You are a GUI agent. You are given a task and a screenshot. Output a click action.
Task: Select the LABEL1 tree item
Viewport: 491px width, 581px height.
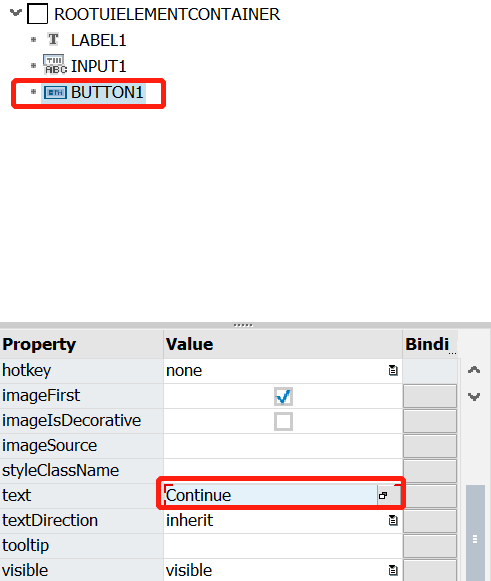click(x=99, y=40)
